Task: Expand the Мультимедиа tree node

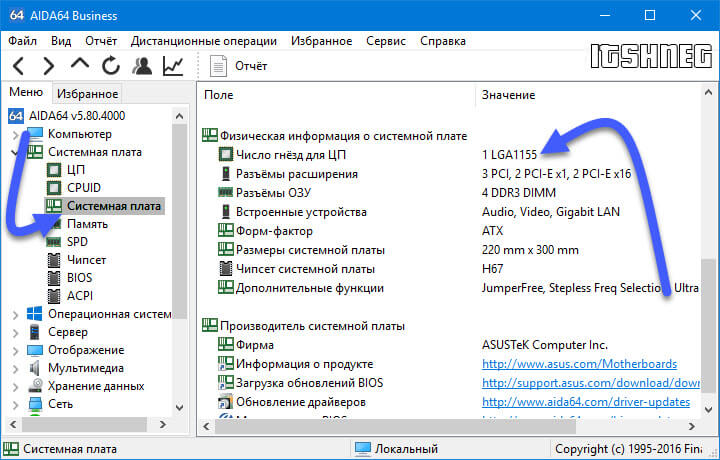Action: 16,369
